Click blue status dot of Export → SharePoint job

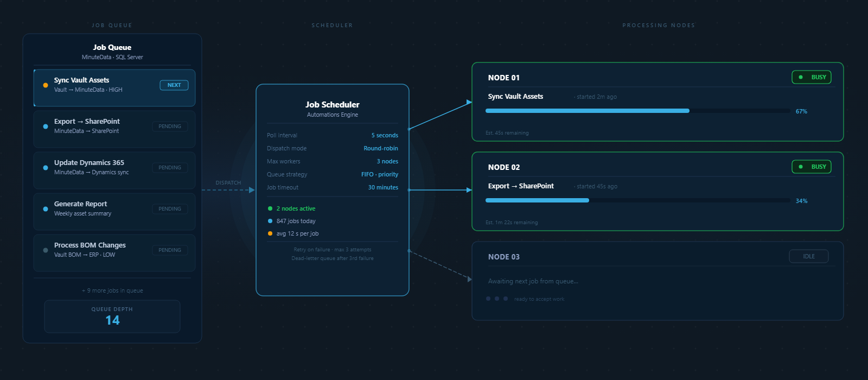coord(46,126)
